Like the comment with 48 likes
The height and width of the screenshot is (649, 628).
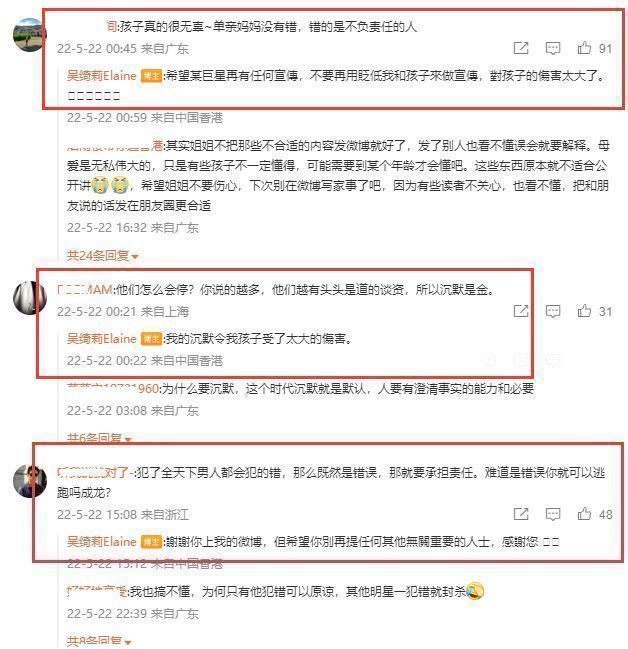coord(584,514)
